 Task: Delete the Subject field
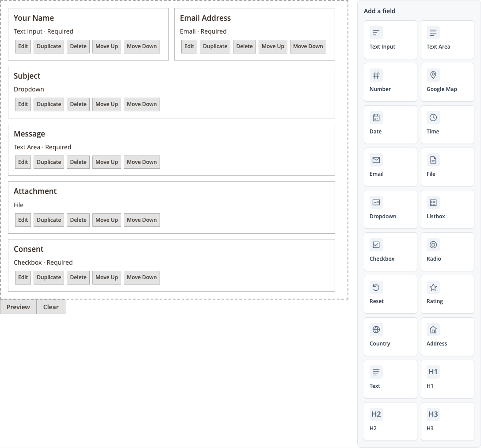tap(78, 104)
